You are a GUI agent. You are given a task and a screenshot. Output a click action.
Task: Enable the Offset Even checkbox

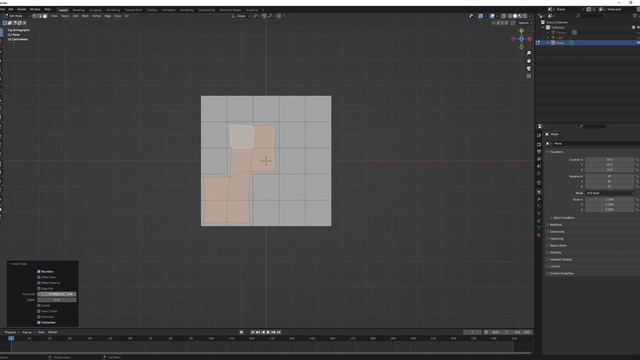point(39,277)
